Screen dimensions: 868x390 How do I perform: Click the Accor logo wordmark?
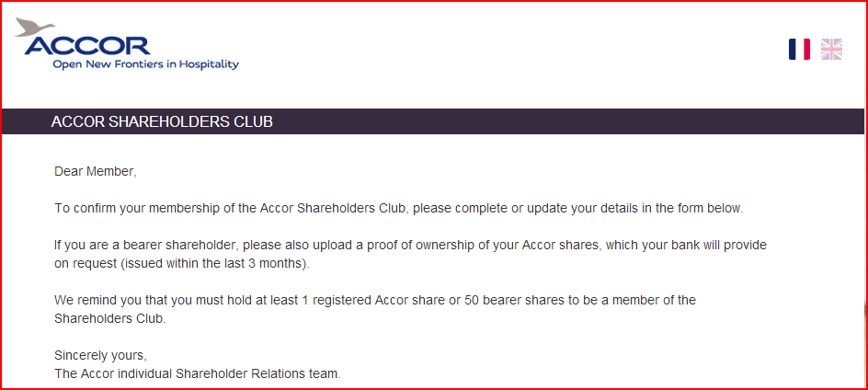coord(89,45)
